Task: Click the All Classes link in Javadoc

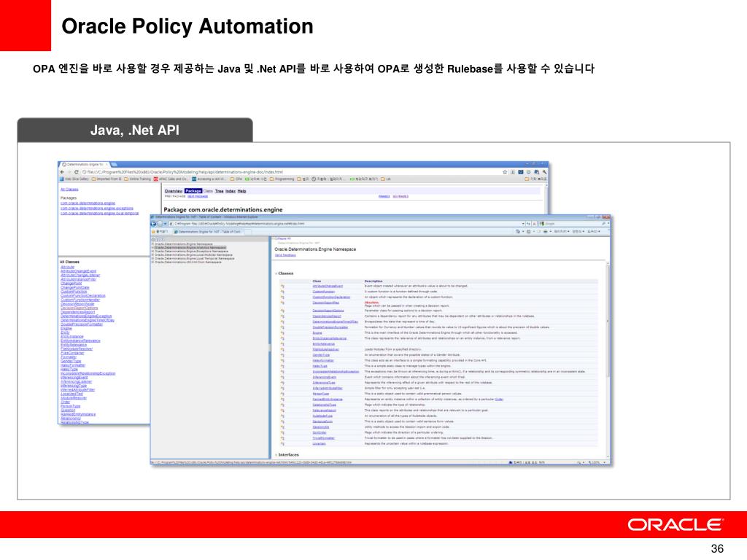Action: 69,190
